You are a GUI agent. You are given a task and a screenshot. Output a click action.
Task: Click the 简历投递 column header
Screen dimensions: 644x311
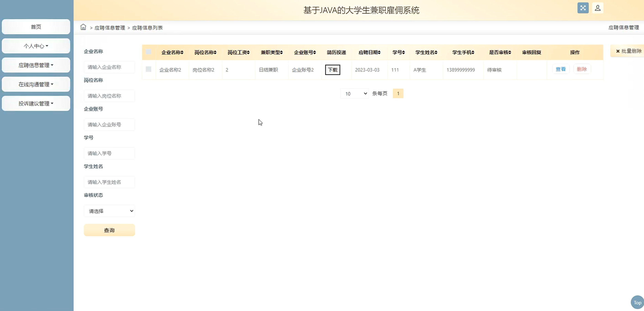pyautogui.click(x=336, y=52)
